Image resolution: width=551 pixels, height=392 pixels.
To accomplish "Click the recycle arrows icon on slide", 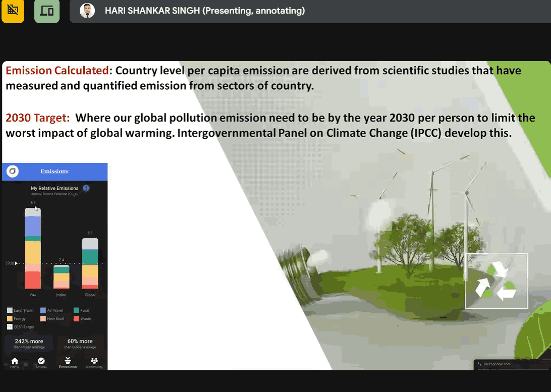I will [x=496, y=281].
